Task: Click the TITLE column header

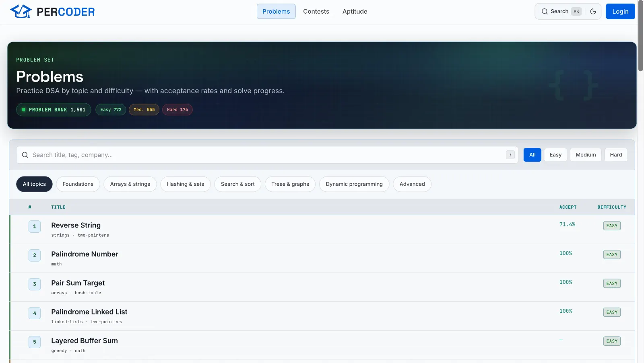Action: pyautogui.click(x=58, y=207)
